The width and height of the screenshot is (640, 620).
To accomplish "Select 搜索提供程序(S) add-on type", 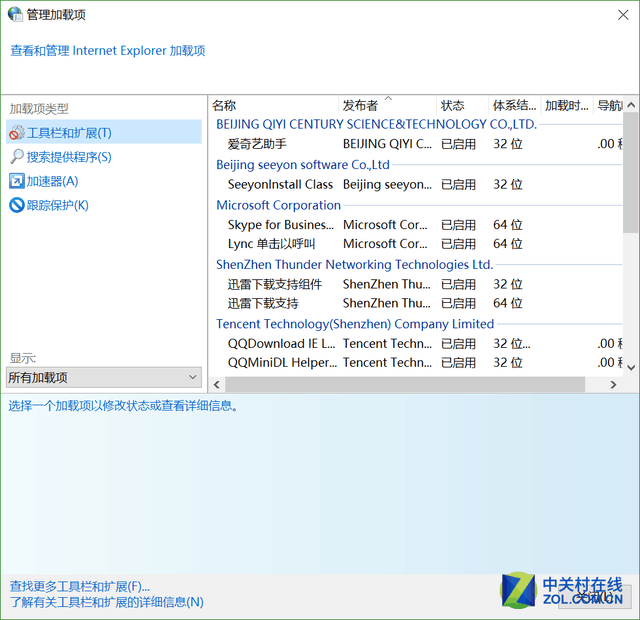I will click(x=69, y=157).
